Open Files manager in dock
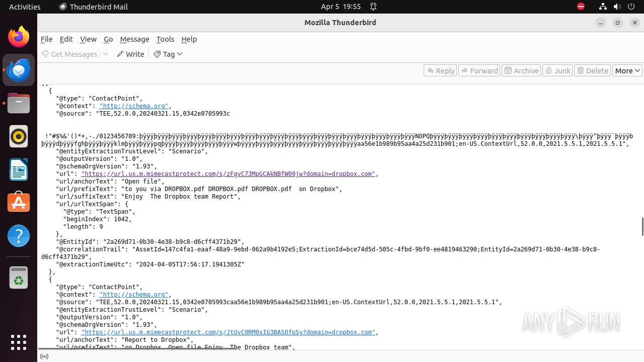Image resolution: width=644 pixels, height=362 pixels. (19, 103)
